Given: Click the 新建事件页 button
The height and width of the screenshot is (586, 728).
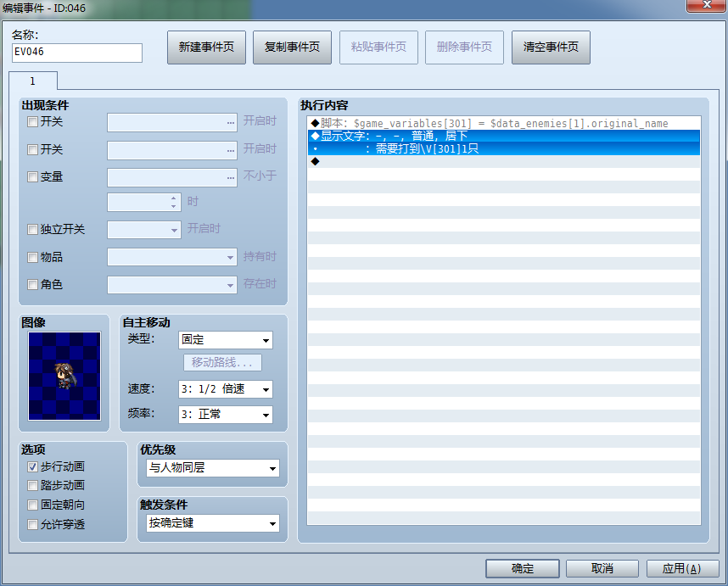Looking at the screenshot, I should 206,47.
